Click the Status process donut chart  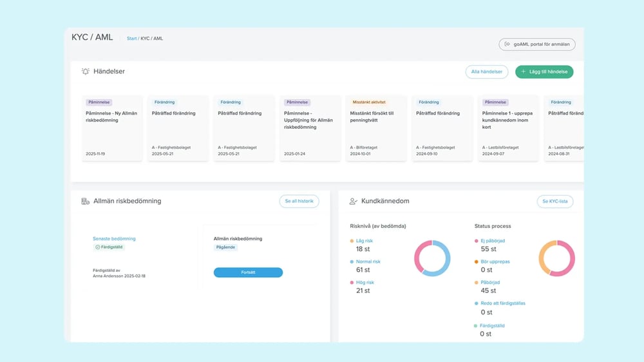(x=556, y=258)
